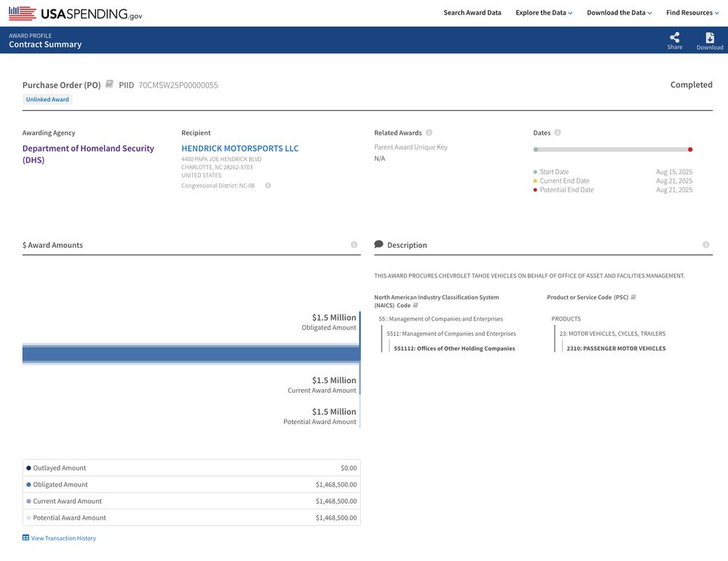Click '2310: PASSENGER MOTOR VEHICLES' code
728x561 pixels.
tap(616, 348)
